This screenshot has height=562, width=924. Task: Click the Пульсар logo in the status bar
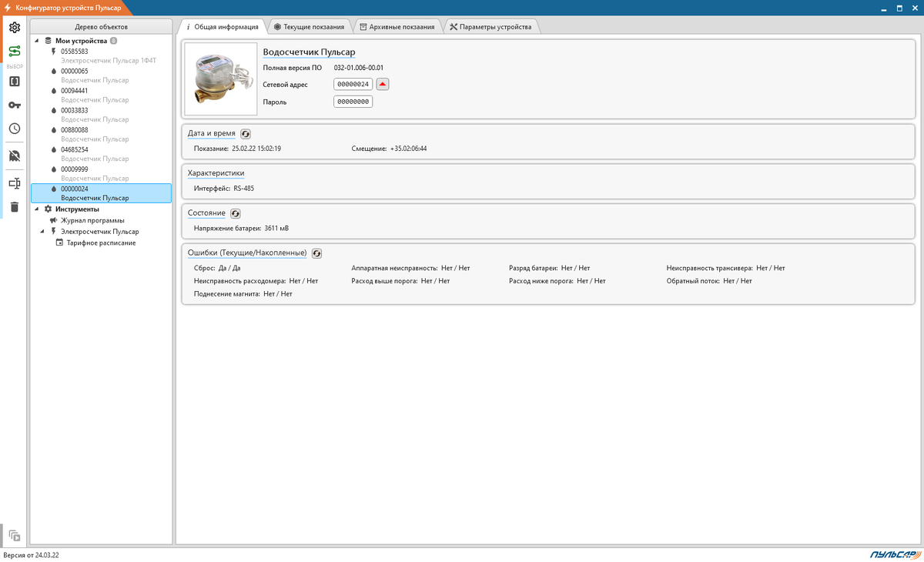895,554
